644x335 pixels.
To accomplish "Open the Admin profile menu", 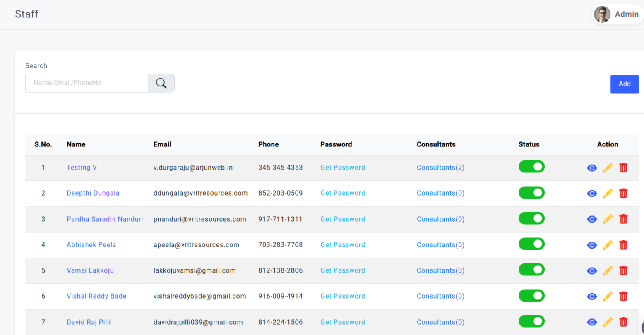I will [x=618, y=14].
